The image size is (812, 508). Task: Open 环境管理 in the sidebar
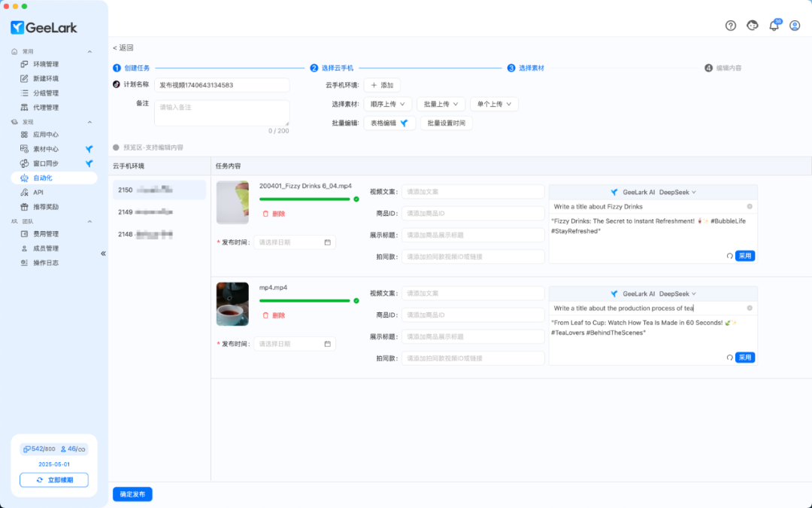click(46, 64)
